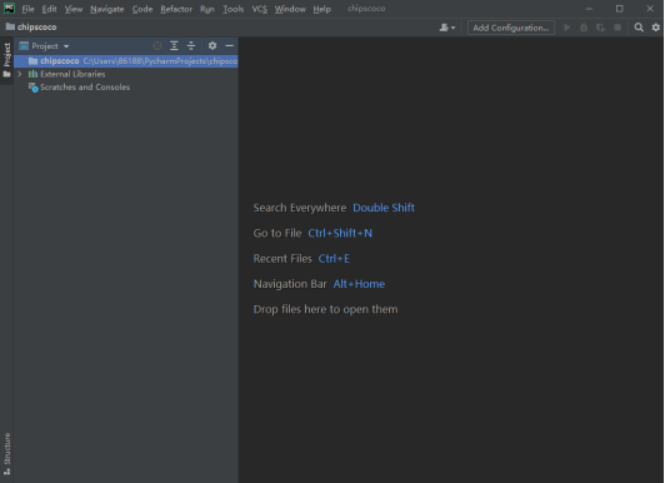Hide the Project panel with minus icon
This screenshot has width=665, height=483.
229,46
